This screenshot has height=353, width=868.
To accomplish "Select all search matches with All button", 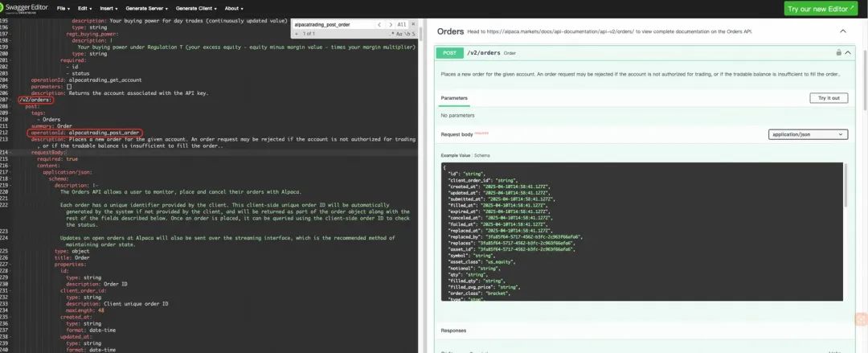I will [402, 25].
